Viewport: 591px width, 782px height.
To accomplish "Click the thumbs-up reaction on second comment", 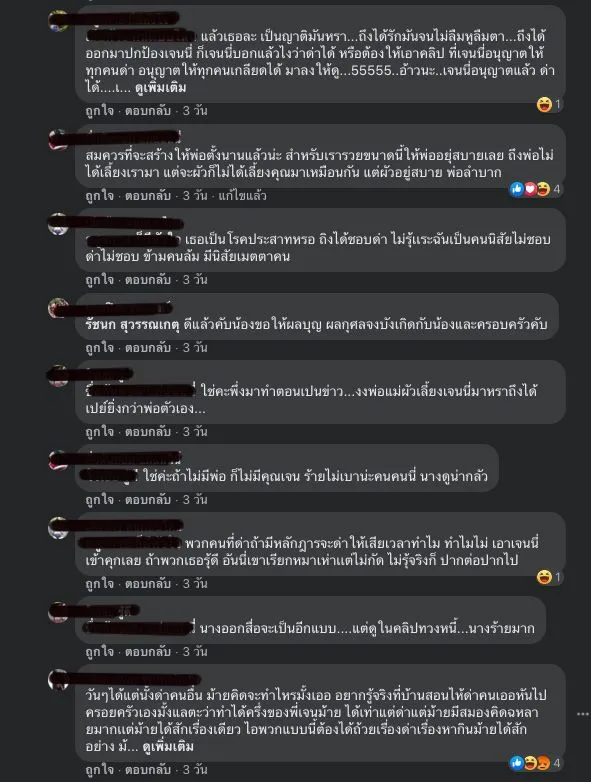I will pyautogui.click(x=517, y=189).
